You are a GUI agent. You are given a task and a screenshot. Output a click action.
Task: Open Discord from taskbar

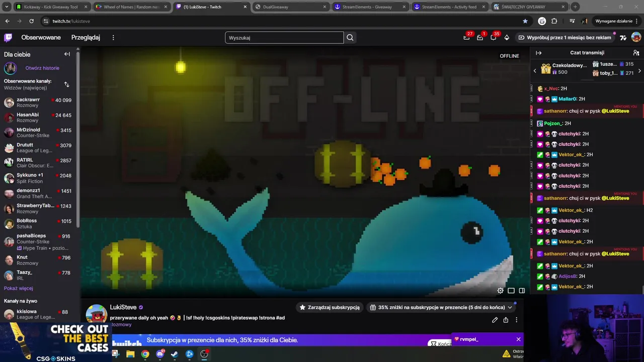[160, 354]
